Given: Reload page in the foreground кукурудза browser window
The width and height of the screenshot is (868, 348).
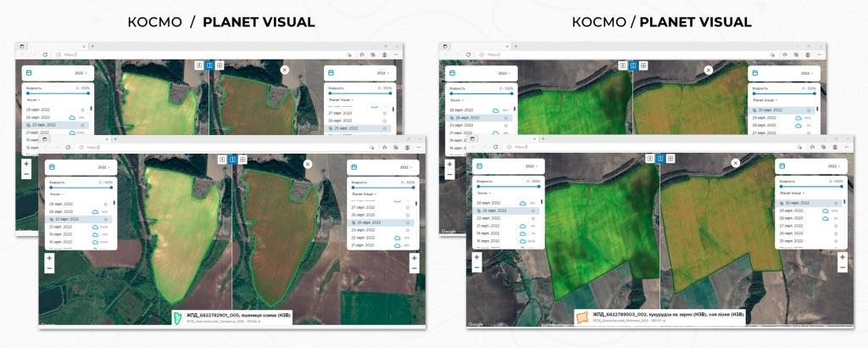Looking at the screenshot, I should click(x=495, y=147).
